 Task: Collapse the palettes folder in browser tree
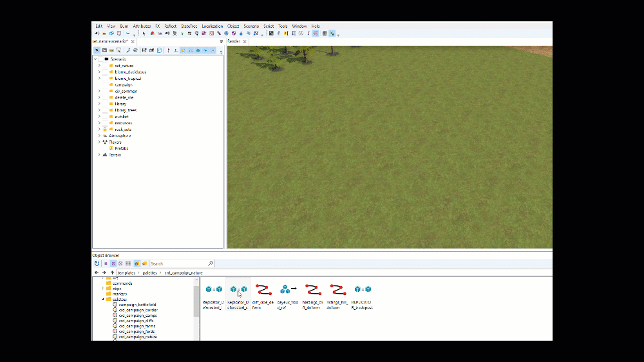103,299
